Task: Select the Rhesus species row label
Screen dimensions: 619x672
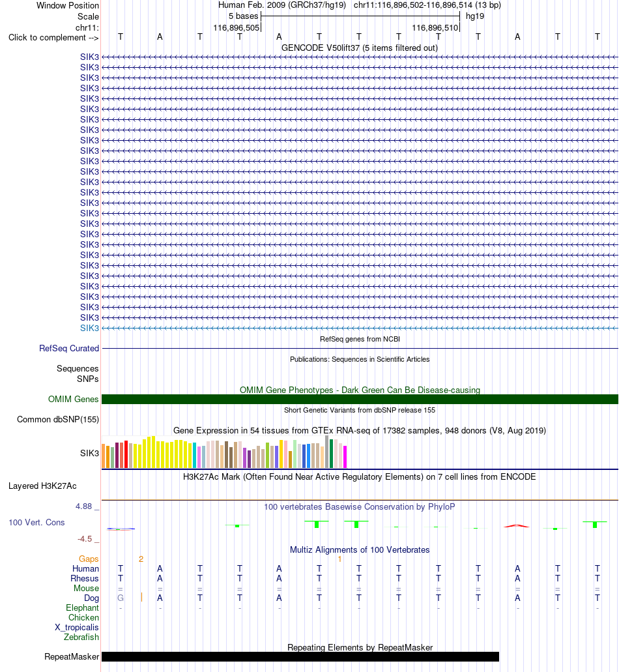Action: click(85, 579)
